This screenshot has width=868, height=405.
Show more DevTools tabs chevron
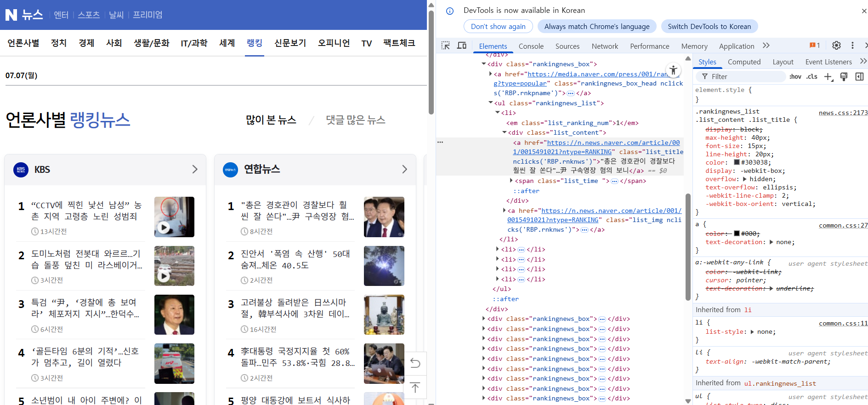coord(766,46)
